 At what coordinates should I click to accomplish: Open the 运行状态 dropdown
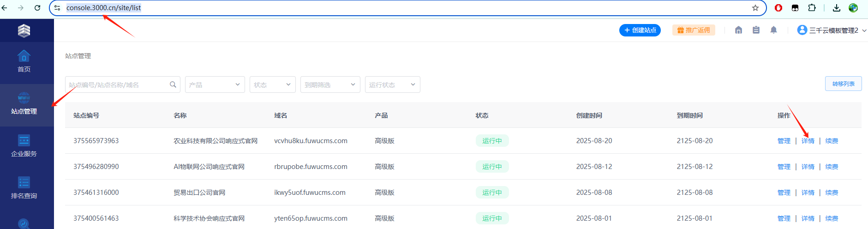tap(393, 84)
